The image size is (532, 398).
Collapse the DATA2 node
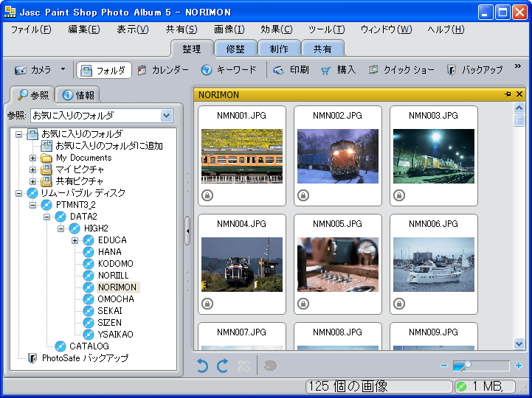(46, 217)
